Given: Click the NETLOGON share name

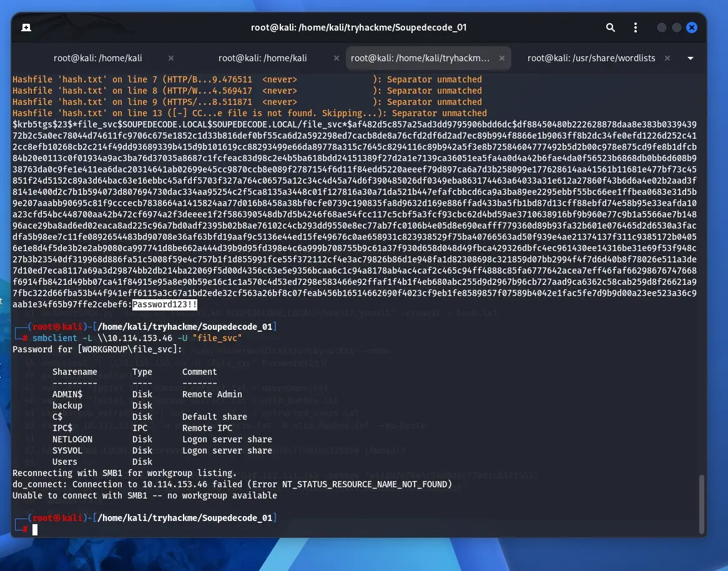Looking at the screenshot, I should (72, 439).
